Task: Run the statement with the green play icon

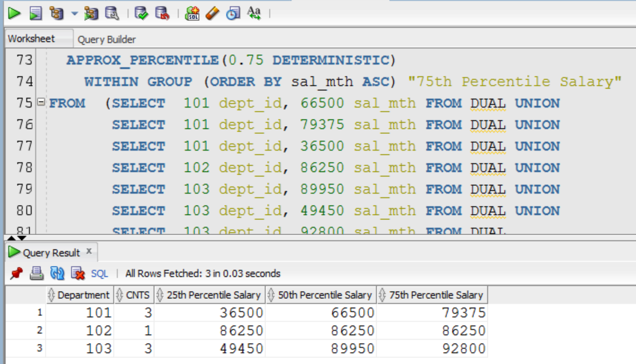Action: (14, 13)
